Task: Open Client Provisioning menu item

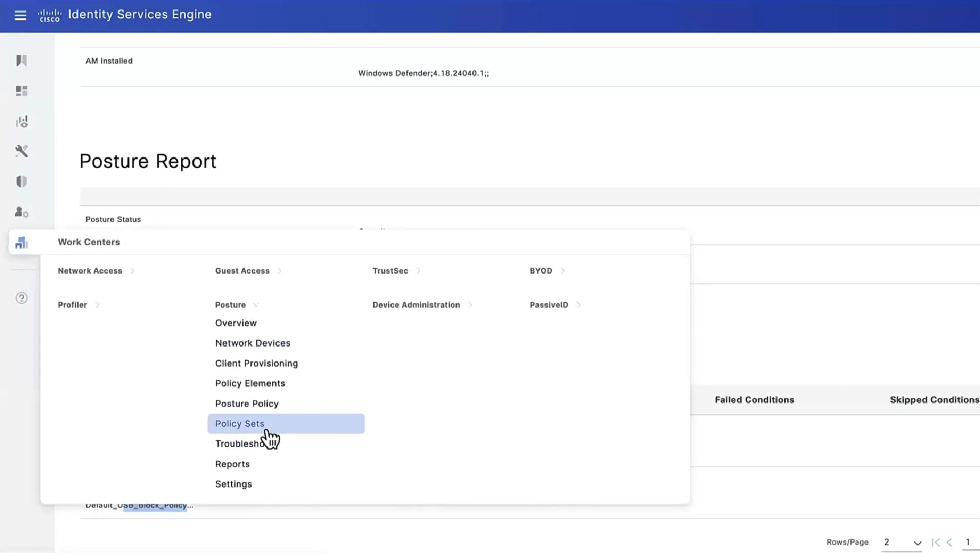Action: coord(256,364)
